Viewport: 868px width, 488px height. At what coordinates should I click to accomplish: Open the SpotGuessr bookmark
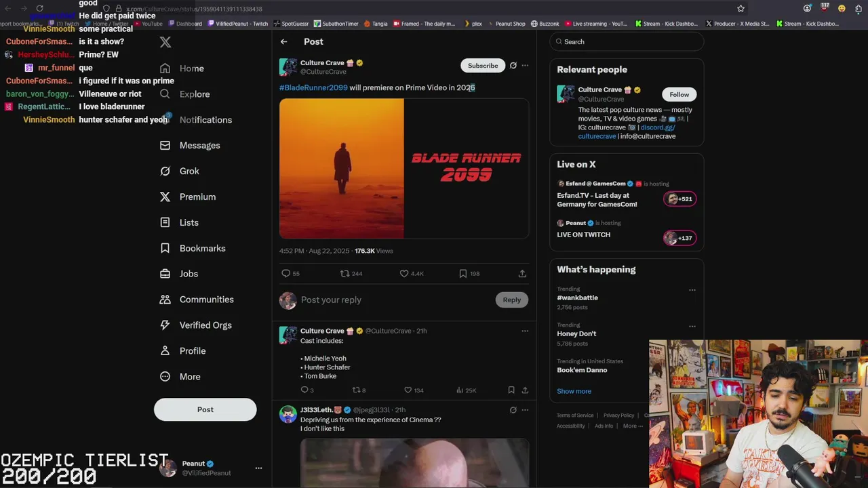point(292,24)
